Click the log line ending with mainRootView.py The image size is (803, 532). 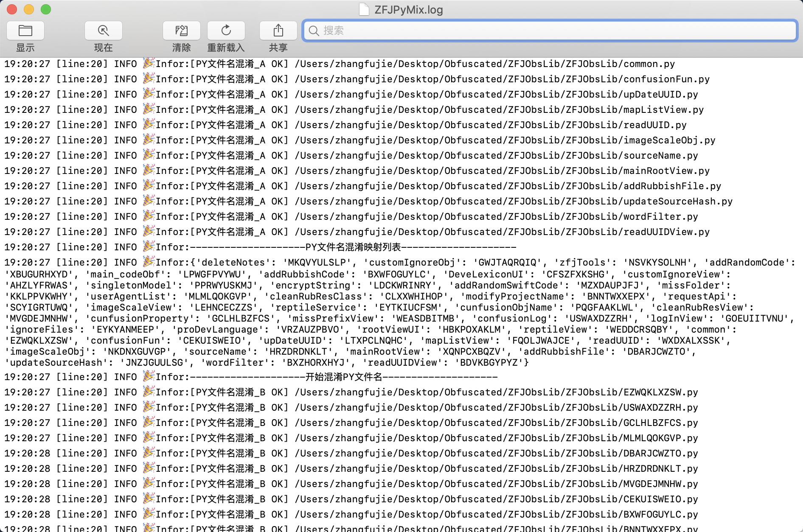click(x=357, y=171)
